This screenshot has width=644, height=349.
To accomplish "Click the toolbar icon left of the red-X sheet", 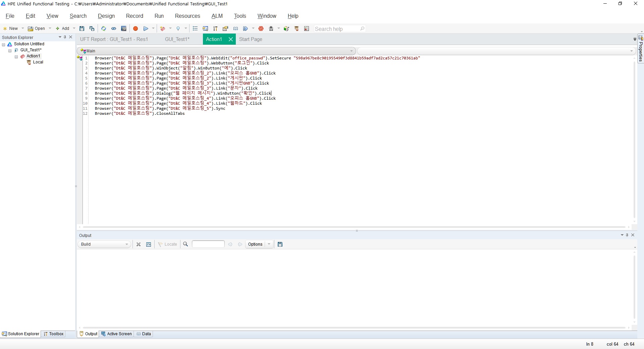I will [x=297, y=29].
